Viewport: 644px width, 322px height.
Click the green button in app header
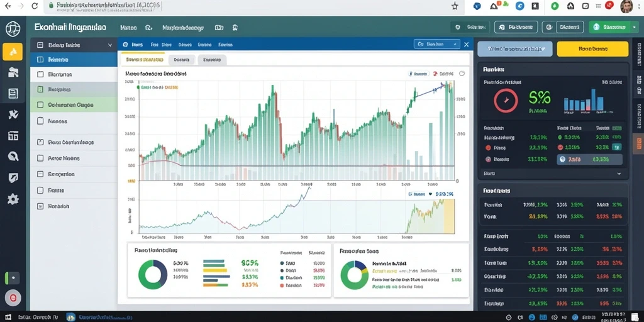point(609,28)
